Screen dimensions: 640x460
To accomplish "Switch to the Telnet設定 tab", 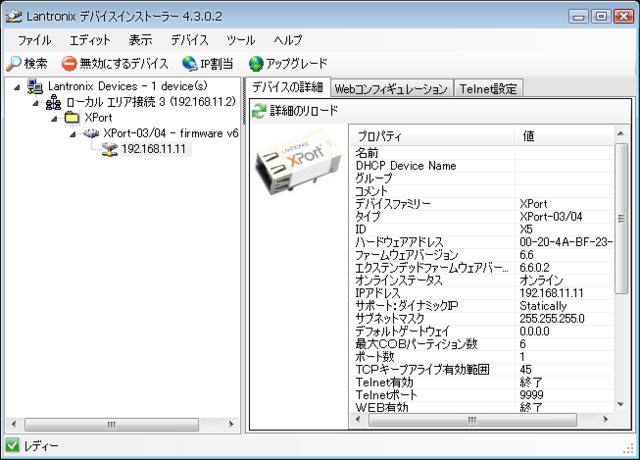I will [488, 89].
